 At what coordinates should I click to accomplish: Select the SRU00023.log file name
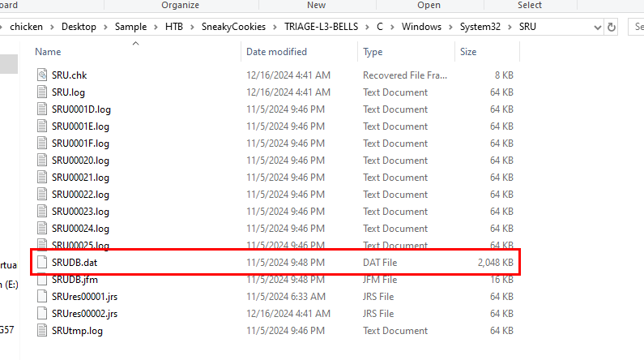(80, 212)
